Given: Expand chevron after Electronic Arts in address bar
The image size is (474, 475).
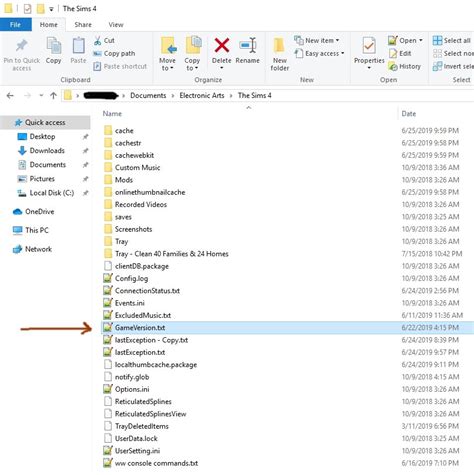Looking at the screenshot, I should click(231, 96).
